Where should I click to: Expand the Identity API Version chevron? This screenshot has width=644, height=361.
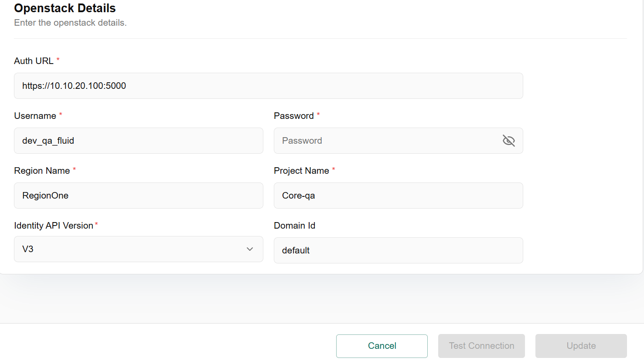pyautogui.click(x=250, y=249)
